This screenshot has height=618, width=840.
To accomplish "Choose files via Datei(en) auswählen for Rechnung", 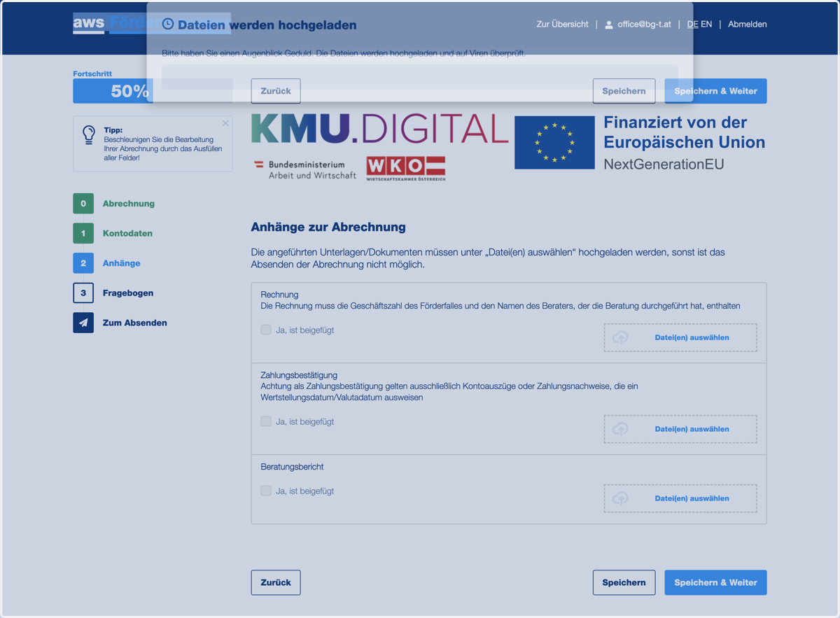I will [x=680, y=337].
